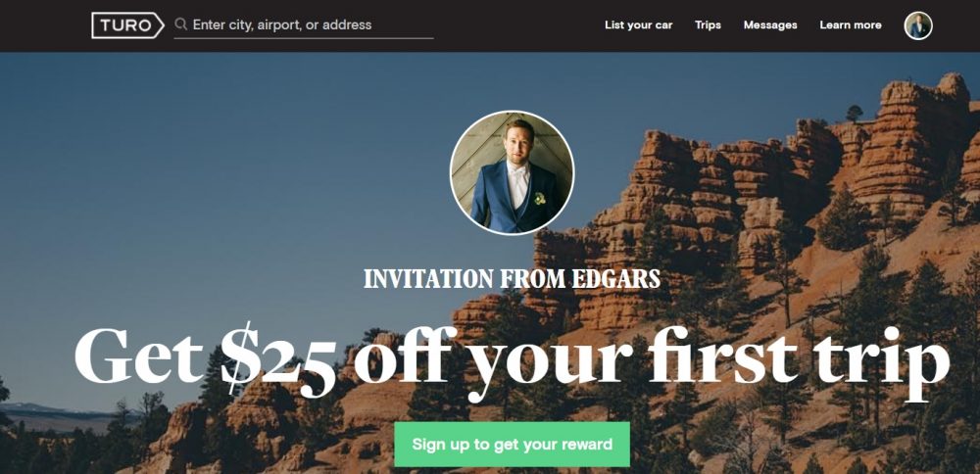Click the underline beneath the search placeholder
This screenshot has height=474, width=980.
click(304, 38)
